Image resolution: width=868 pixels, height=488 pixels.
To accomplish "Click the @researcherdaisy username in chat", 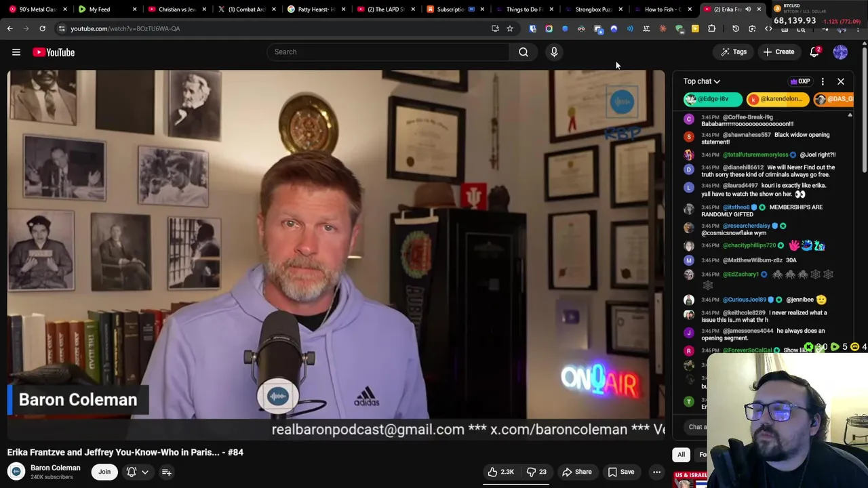I will coord(747,226).
